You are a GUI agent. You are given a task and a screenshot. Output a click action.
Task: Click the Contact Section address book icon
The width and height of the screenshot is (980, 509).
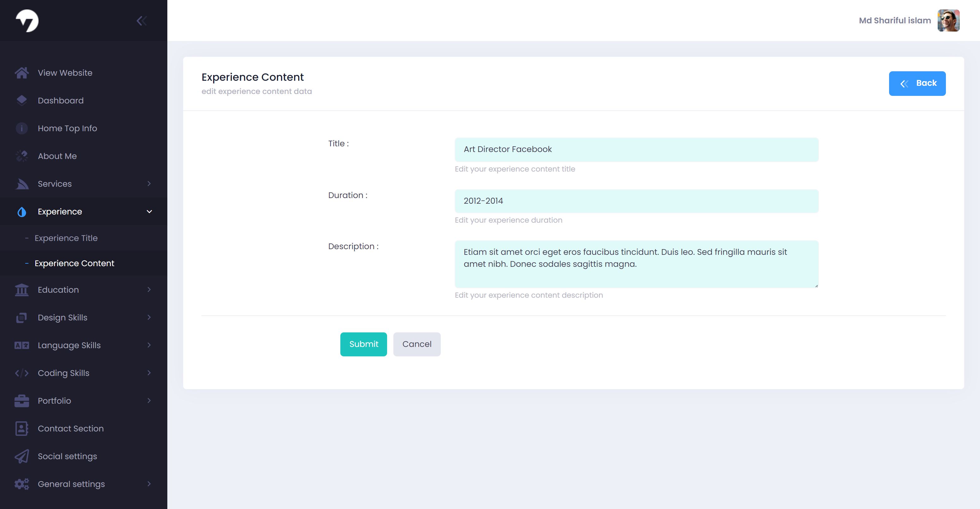click(x=22, y=428)
